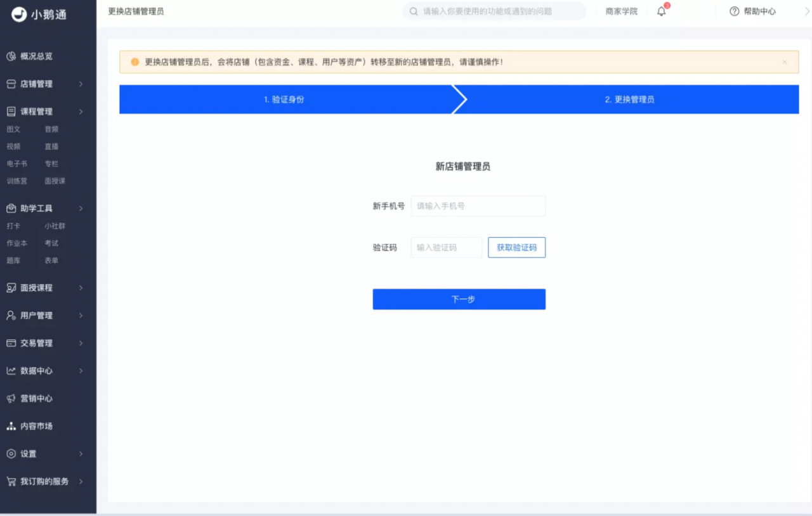Click the 概况总览 overview icon
The height and width of the screenshot is (516, 812).
11,56
